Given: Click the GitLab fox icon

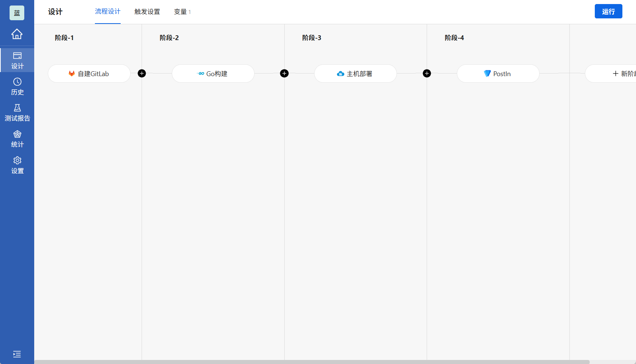Looking at the screenshot, I should 72,74.
